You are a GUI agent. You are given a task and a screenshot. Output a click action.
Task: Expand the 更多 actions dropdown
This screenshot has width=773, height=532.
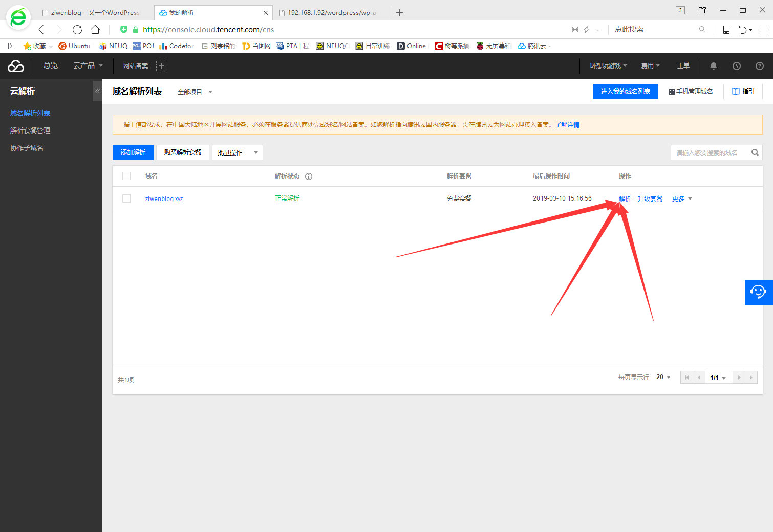[682, 198]
